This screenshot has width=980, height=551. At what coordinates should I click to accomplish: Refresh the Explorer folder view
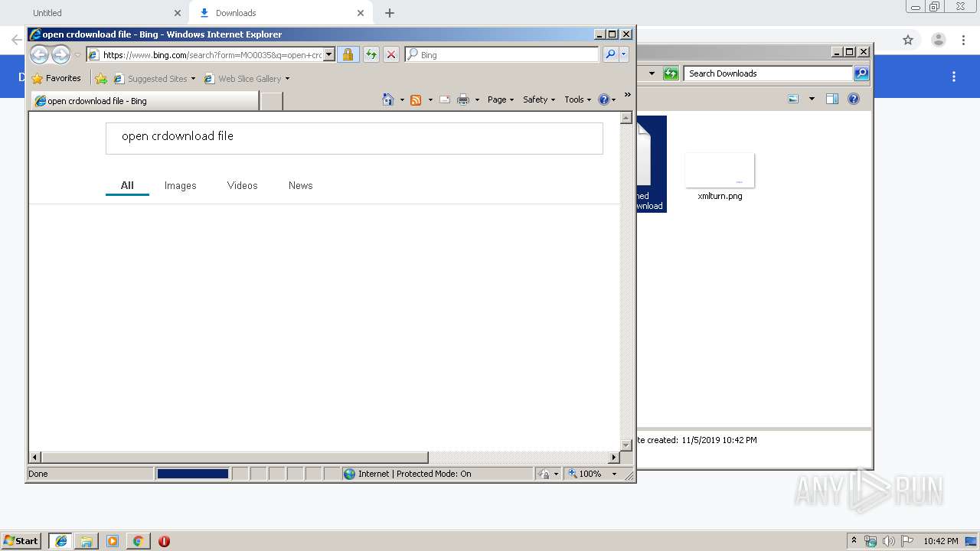click(x=671, y=73)
